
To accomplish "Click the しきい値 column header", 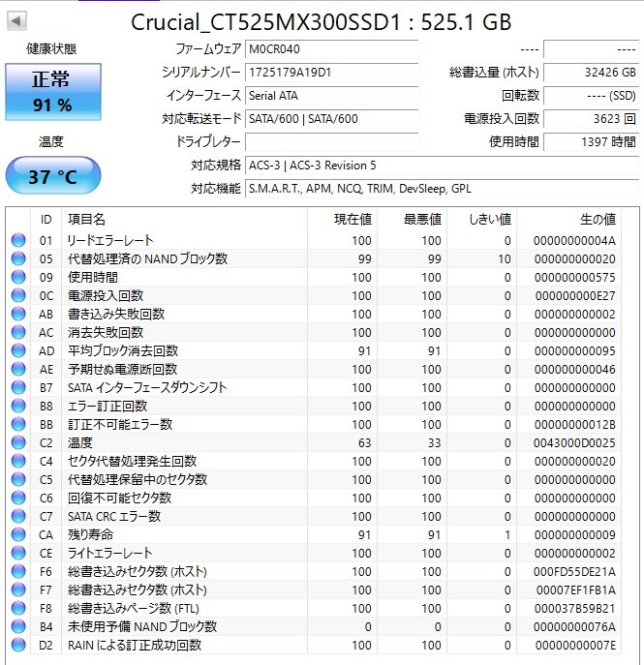I will (x=481, y=220).
